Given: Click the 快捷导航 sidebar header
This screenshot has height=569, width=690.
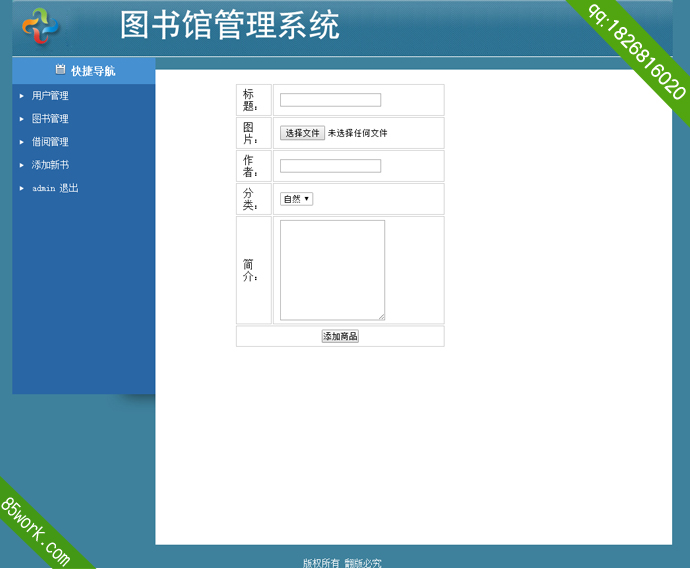Looking at the screenshot, I should pyautogui.click(x=84, y=70).
